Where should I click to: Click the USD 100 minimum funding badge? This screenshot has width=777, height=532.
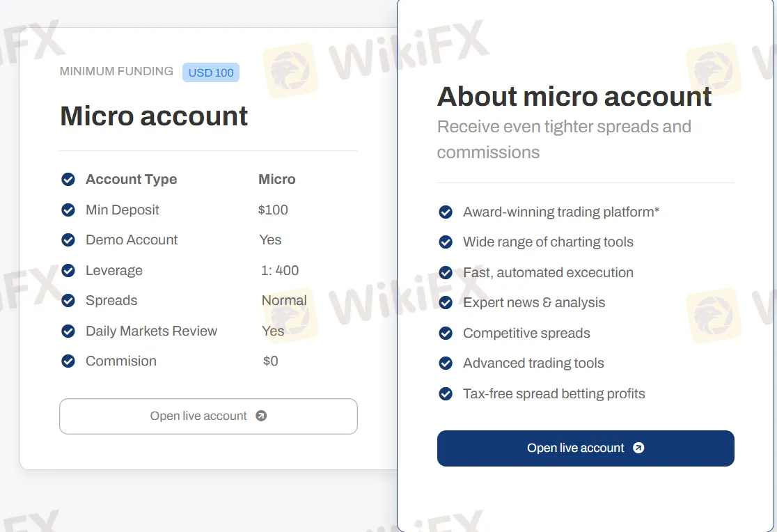pos(210,72)
